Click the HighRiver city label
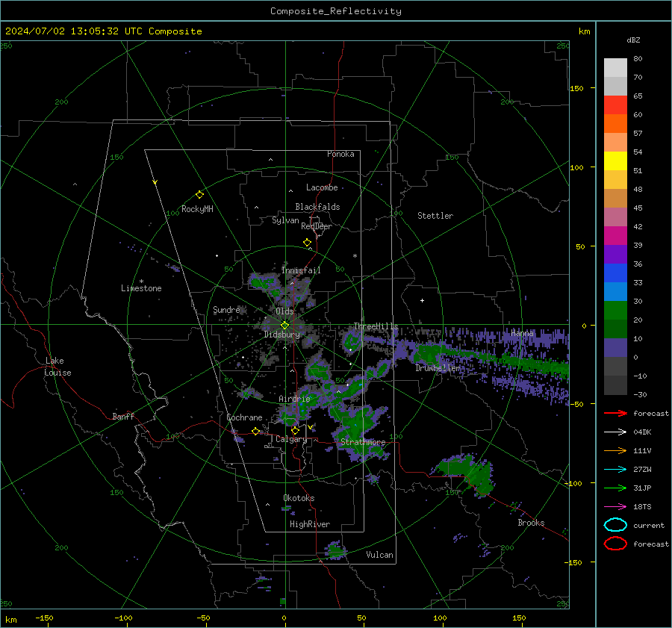This screenshot has height=628, width=672. pos(310,524)
